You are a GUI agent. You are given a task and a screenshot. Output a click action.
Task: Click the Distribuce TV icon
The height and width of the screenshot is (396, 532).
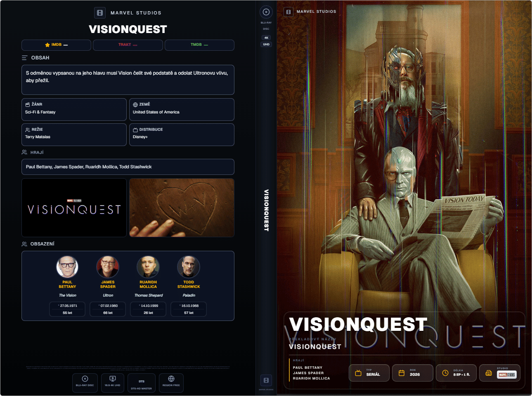pos(135,130)
